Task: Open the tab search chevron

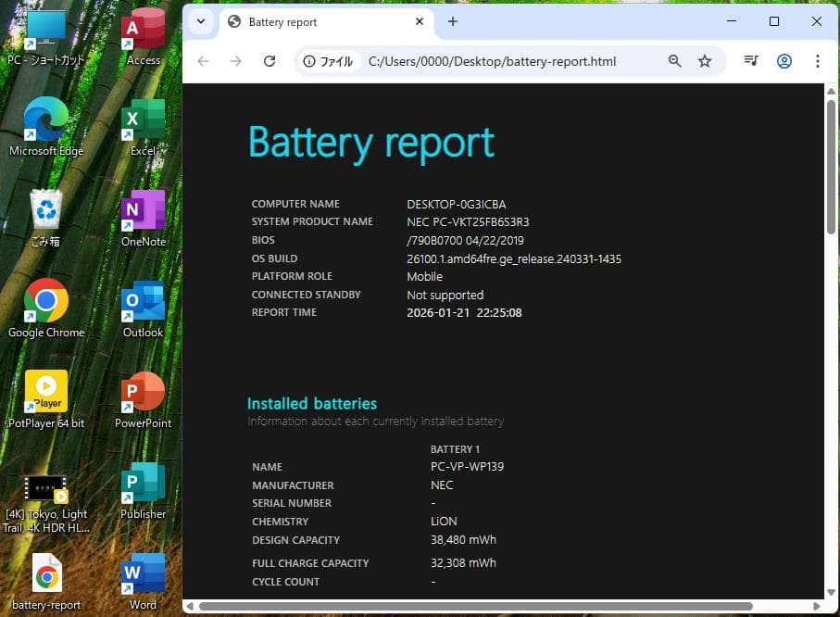Action: [200, 21]
